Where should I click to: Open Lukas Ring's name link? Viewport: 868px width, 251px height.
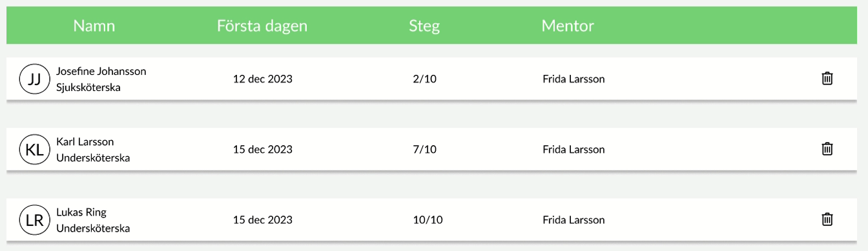[x=81, y=212]
